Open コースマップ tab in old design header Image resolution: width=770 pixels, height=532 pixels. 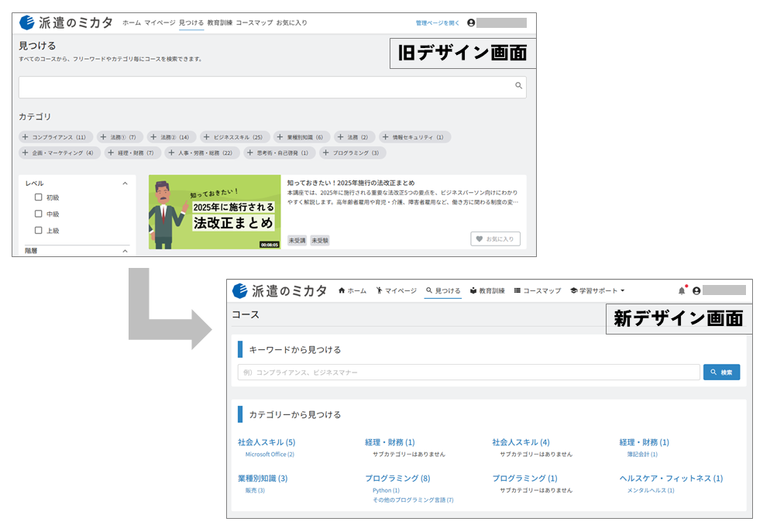pyautogui.click(x=254, y=22)
